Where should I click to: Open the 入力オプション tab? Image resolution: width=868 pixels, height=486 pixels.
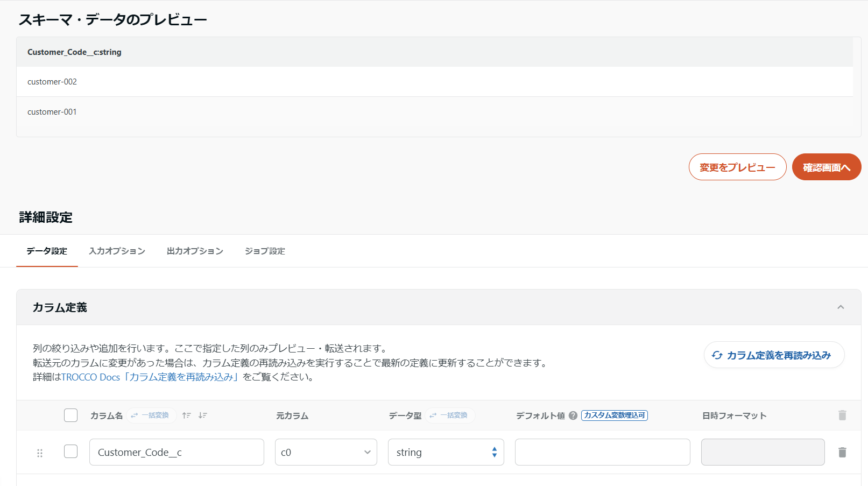(117, 251)
